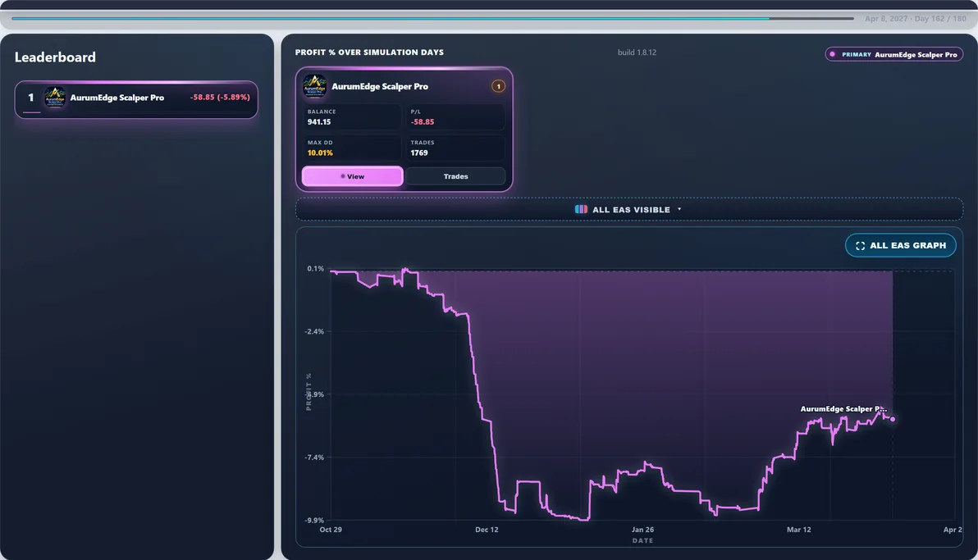
Task: Click the Jan 26 date axis label
Action: click(642, 530)
